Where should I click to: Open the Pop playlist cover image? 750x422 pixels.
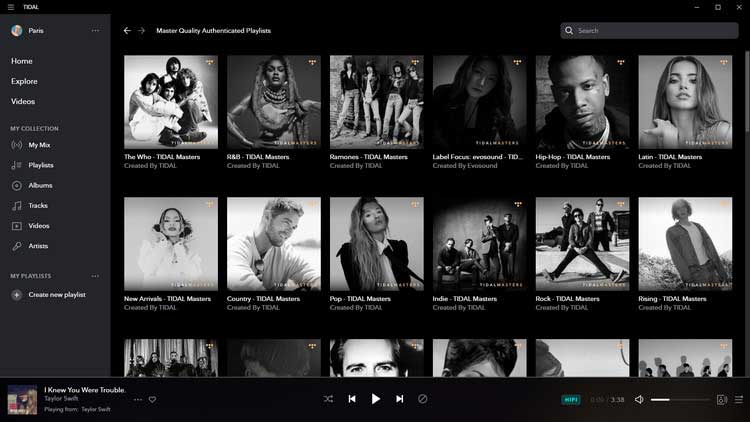click(x=376, y=244)
